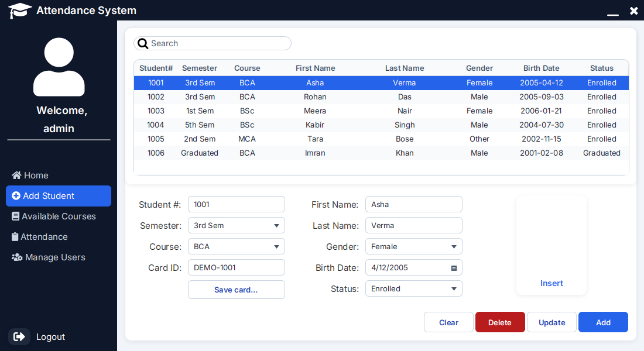Screen dimensions: 644x351
Task: Click the Logout arrow icon
Action: (19, 337)
